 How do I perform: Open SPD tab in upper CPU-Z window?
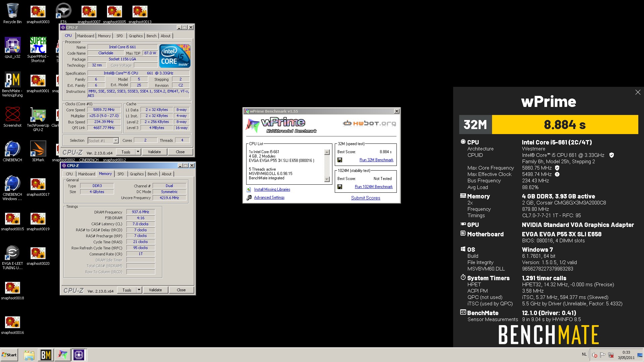click(120, 36)
